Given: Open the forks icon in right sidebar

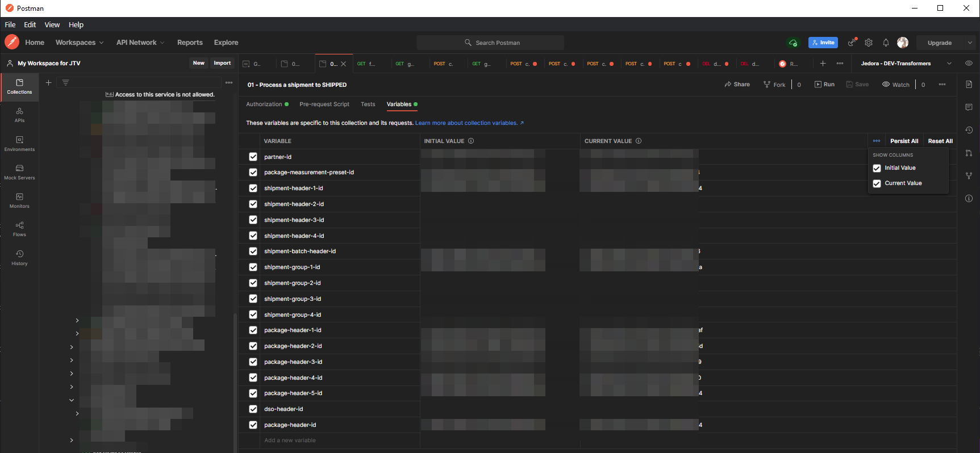Looking at the screenshot, I should point(969,175).
